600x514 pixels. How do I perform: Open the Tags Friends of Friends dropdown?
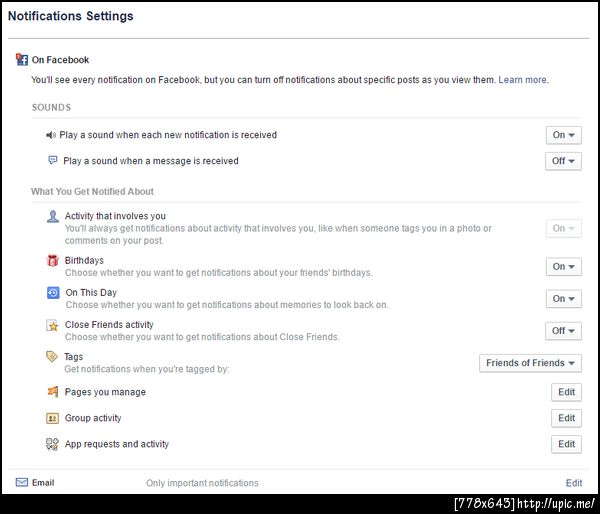click(x=530, y=363)
